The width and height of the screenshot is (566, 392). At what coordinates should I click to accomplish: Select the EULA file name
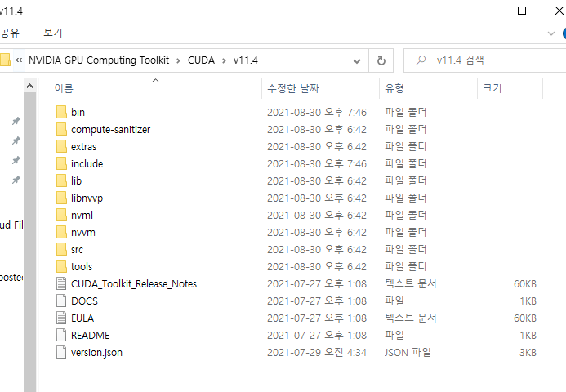tap(82, 318)
